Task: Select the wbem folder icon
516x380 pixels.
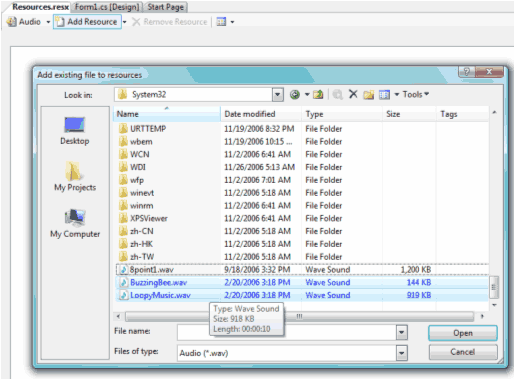Action: point(123,141)
